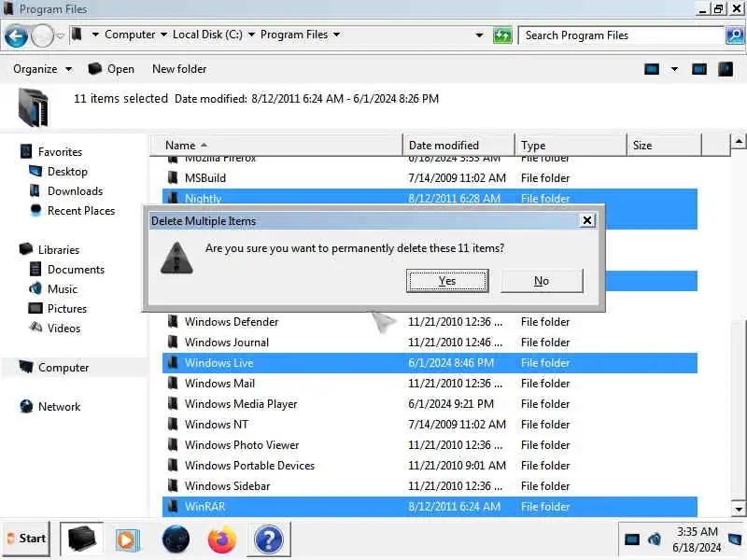Select the Windows Photo Viewer folder
The height and width of the screenshot is (560, 747).
click(430, 444)
